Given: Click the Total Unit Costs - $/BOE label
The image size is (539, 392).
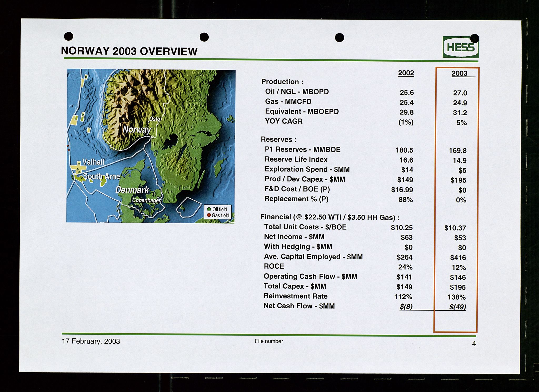Looking at the screenshot, I should click(x=305, y=227).
